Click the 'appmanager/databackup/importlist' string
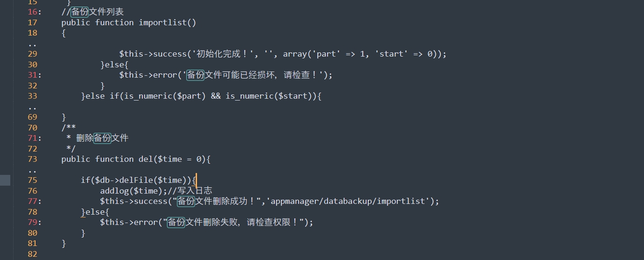Image resolution: width=644 pixels, height=260 pixels. click(x=348, y=201)
